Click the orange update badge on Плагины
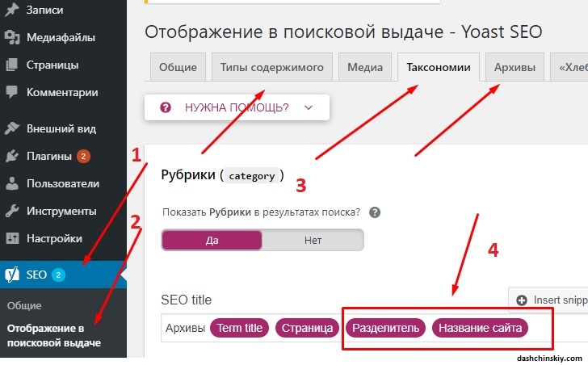The height and width of the screenshot is (365, 588). tap(83, 156)
